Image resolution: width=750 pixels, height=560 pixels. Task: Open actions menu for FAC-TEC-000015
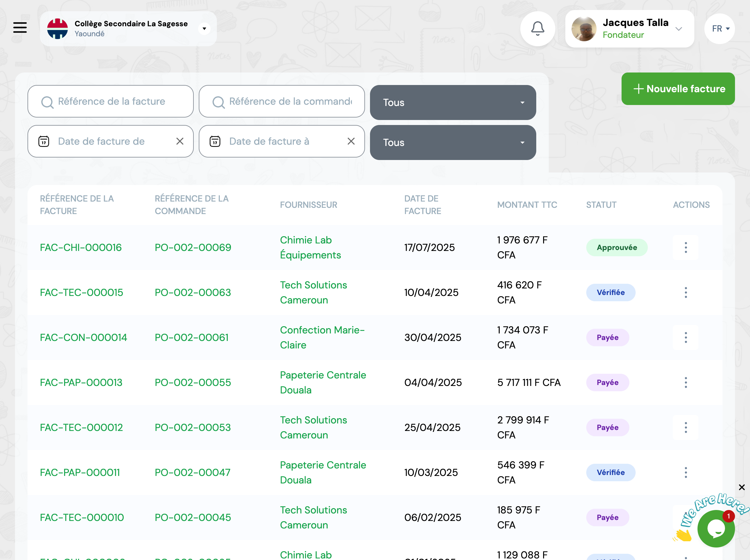pos(685,292)
